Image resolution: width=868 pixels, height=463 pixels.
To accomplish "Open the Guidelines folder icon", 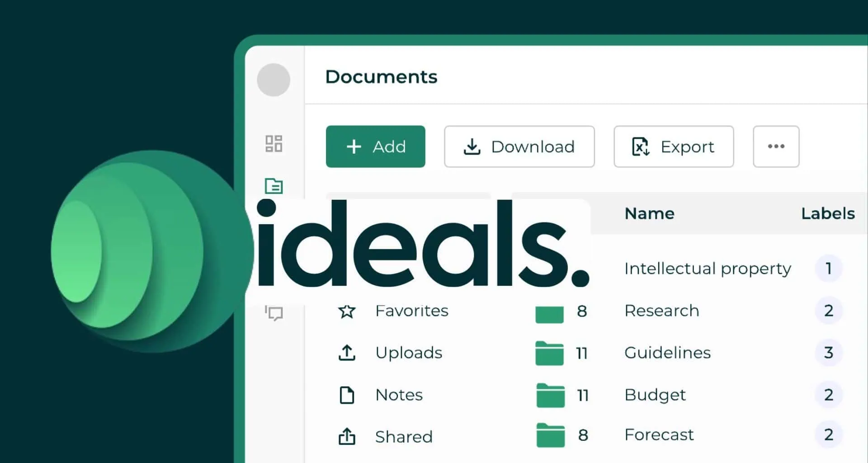I will click(549, 353).
